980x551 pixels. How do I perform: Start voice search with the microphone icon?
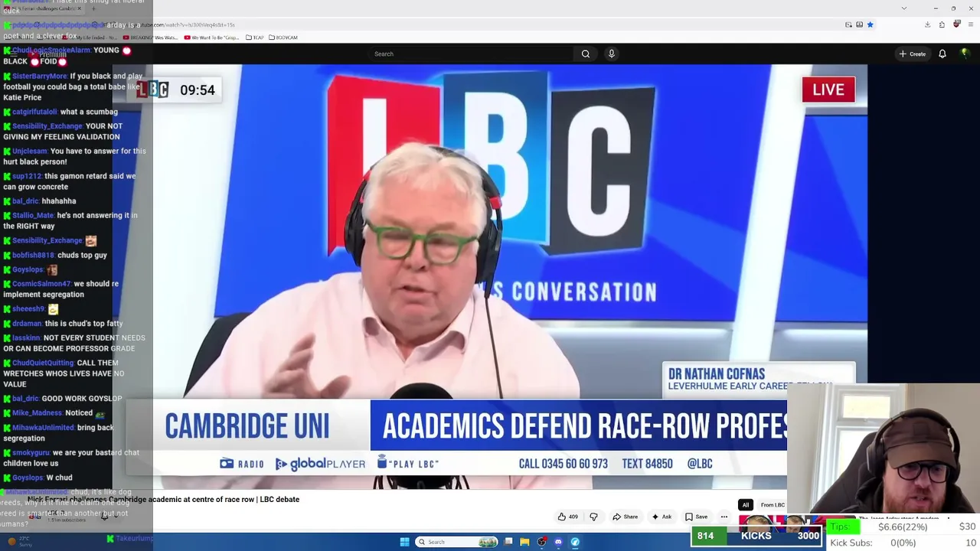(x=611, y=54)
